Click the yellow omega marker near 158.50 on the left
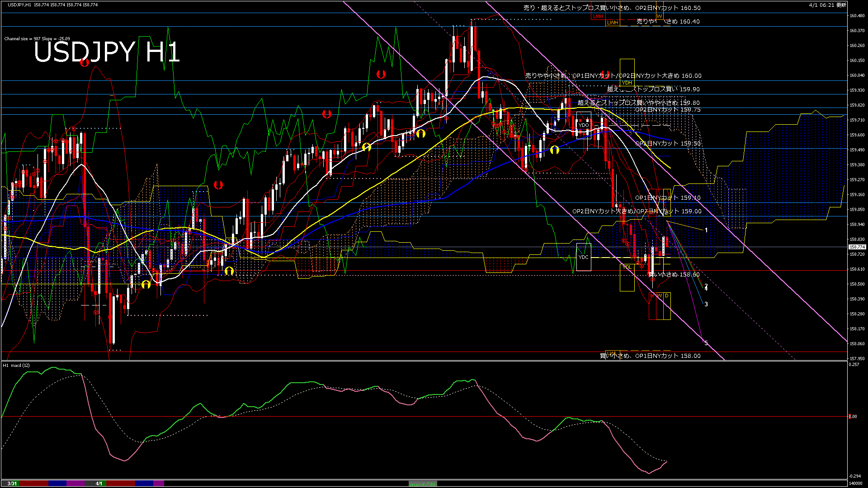Screen dimensions: 868x488 pos(145,285)
